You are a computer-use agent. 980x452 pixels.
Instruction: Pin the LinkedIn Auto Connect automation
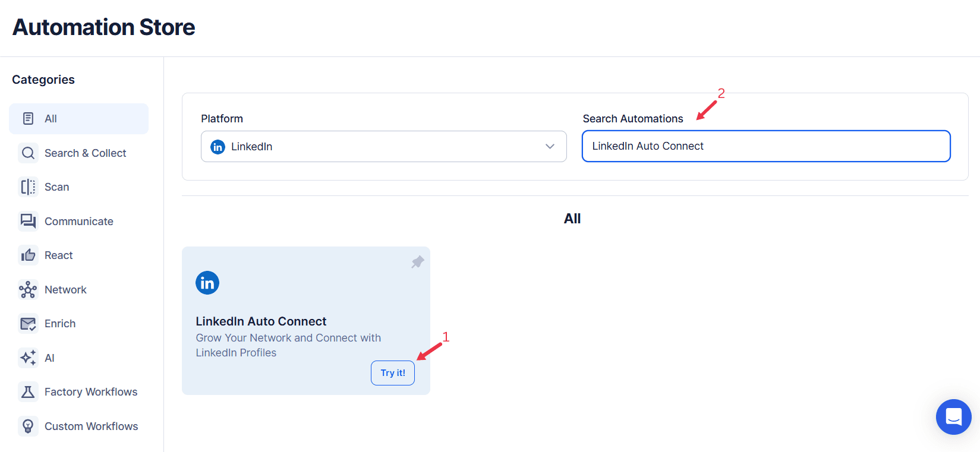(x=417, y=261)
